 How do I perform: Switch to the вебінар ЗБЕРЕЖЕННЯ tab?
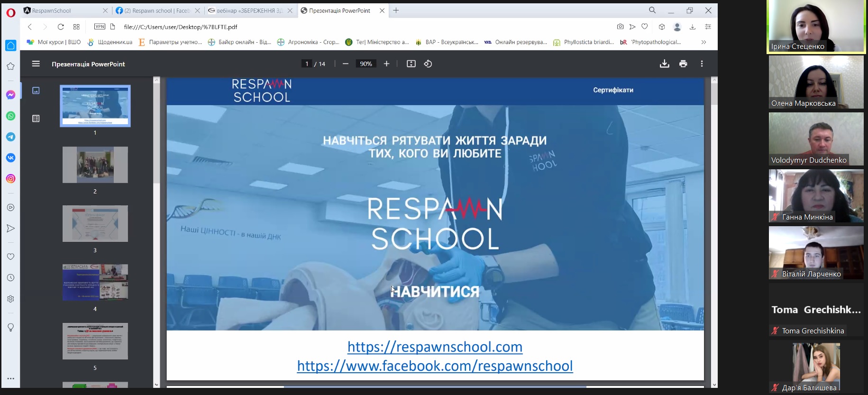click(251, 10)
